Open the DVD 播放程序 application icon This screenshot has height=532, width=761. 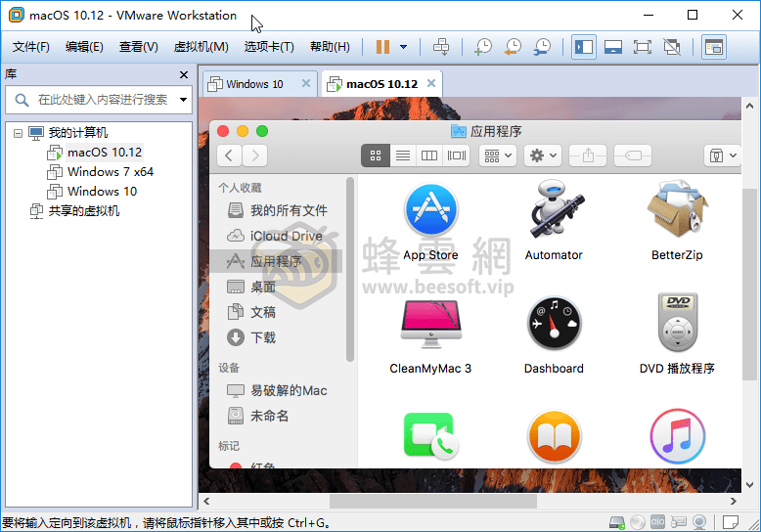click(x=678, y=323)
